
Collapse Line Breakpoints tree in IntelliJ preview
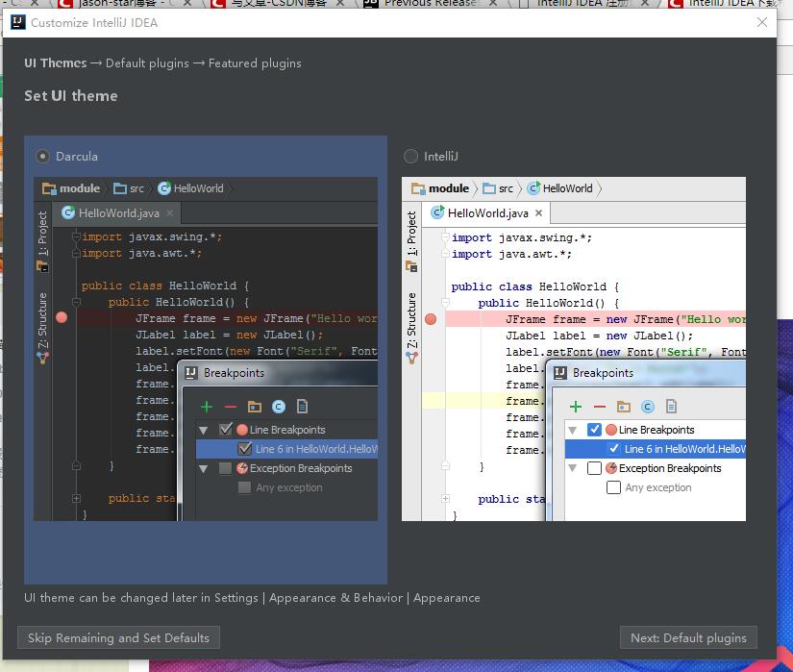pyautogui.click(x=573, y=431)
